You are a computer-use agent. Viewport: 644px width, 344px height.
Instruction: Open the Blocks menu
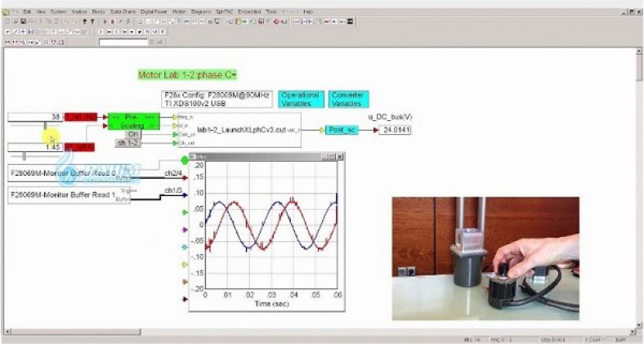click(x=99, y=11)
